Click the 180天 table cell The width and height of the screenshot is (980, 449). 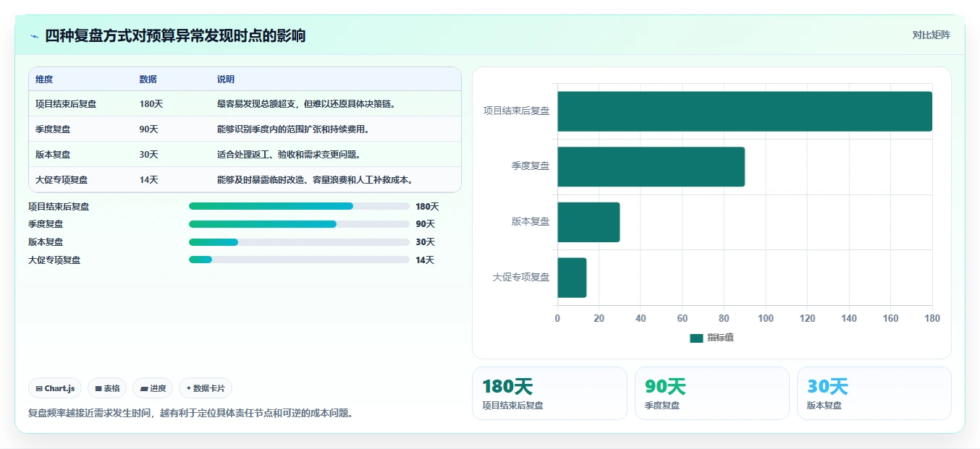pos(151,104)
